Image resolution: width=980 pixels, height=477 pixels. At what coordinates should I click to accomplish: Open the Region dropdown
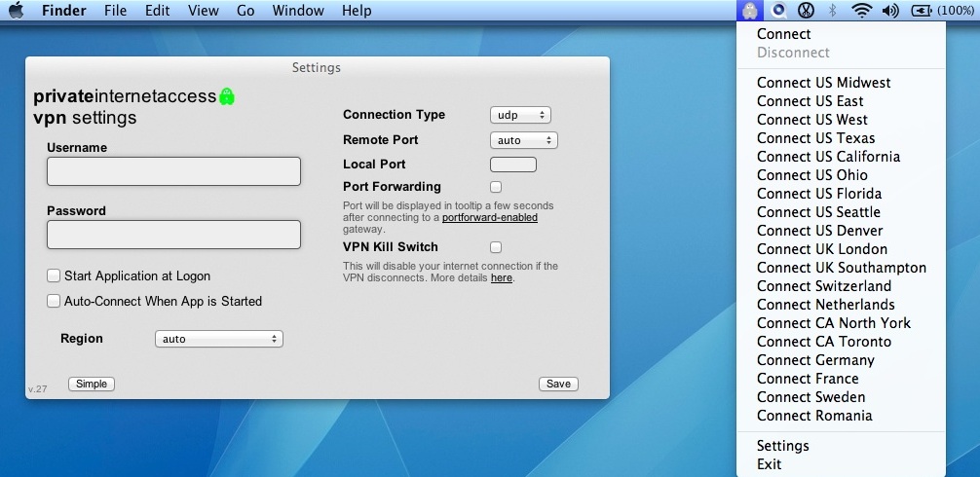(x=218, y=339)
